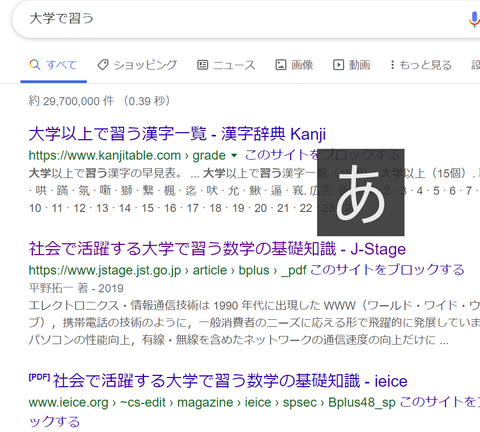The height and width of the screenshot is (432, 480).
Task: Click the あ IME input mode indicator
Action: click(361, 192)
